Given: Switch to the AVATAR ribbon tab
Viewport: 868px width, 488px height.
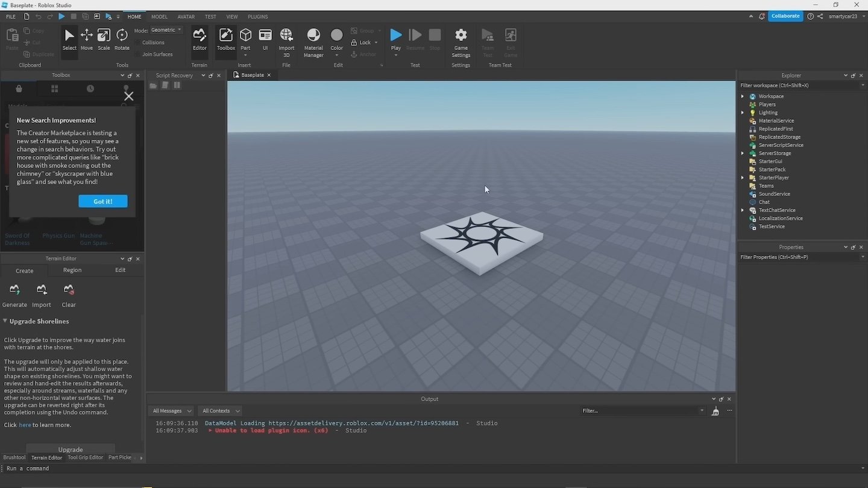Looking at the screenshot, I should click(186, 17).
